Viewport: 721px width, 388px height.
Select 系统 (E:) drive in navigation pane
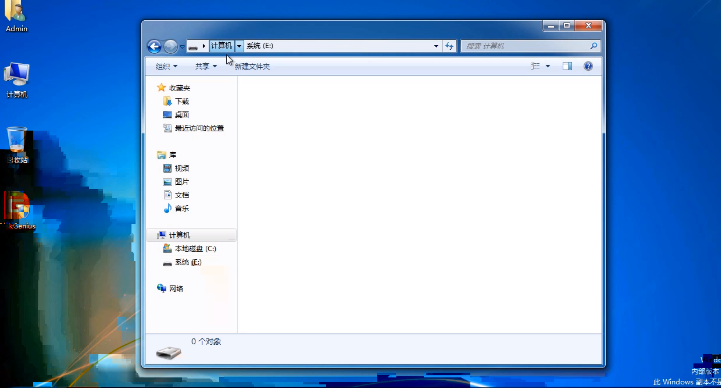pos(188,262)
